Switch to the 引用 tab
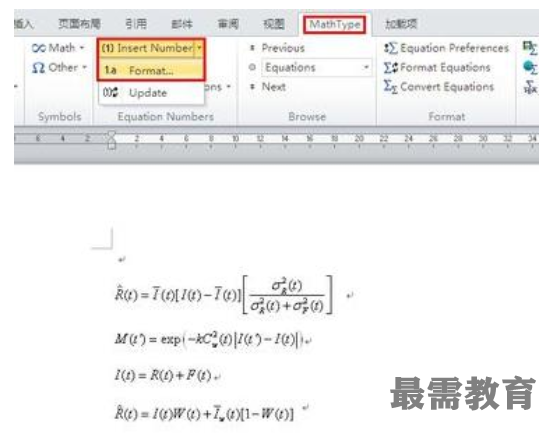The image size is (542, 433). (136, 24)
